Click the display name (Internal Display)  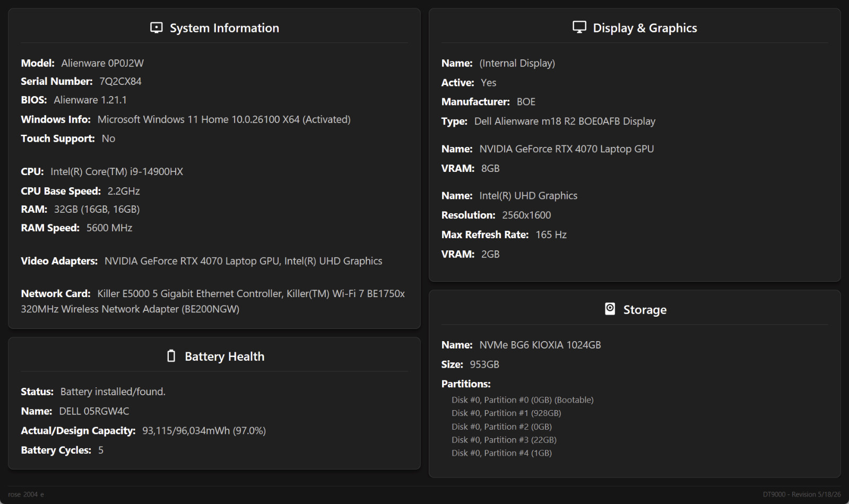click(517, 63)
